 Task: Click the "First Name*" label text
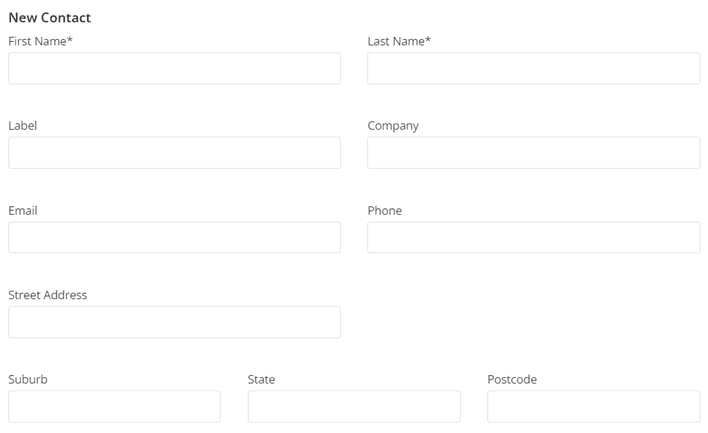tap(40, 41)
